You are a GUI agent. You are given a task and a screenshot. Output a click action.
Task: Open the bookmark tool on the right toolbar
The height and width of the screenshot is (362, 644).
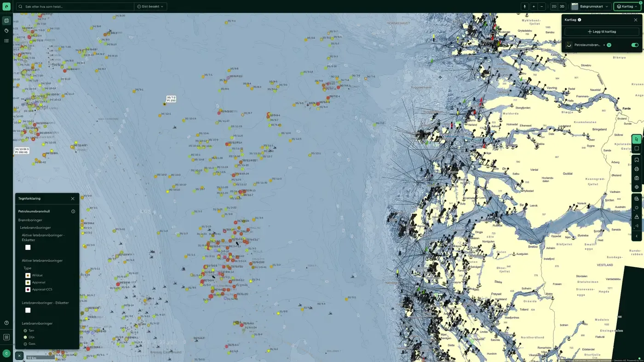pos(637,160)
